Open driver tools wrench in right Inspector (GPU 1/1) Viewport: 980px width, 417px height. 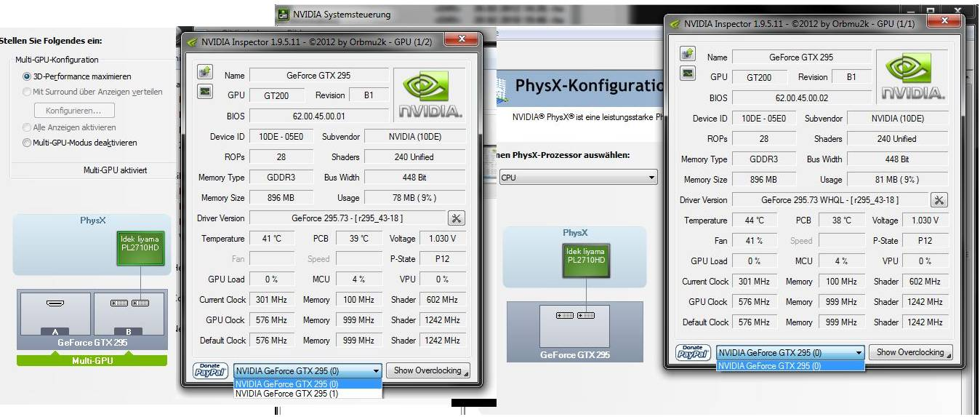[939, 200]
